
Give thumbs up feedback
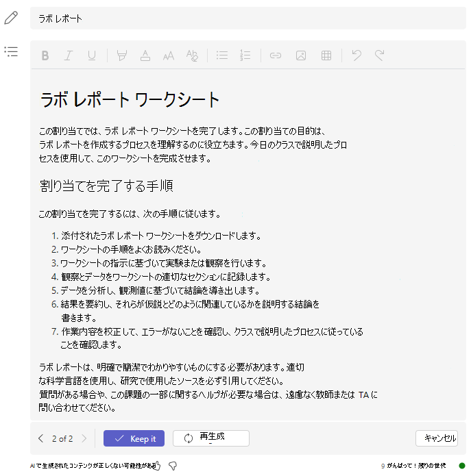tap(157, 466)
